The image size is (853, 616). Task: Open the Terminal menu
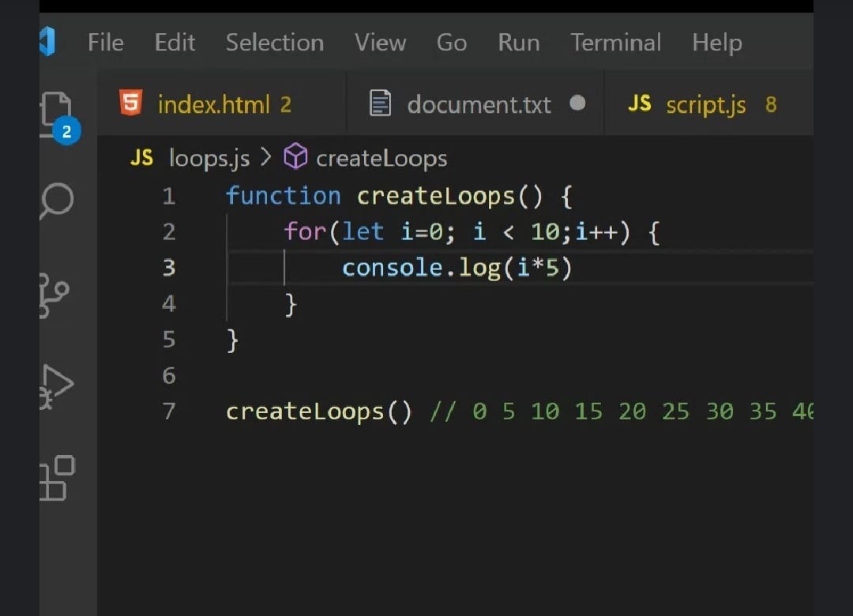[615, 43]
